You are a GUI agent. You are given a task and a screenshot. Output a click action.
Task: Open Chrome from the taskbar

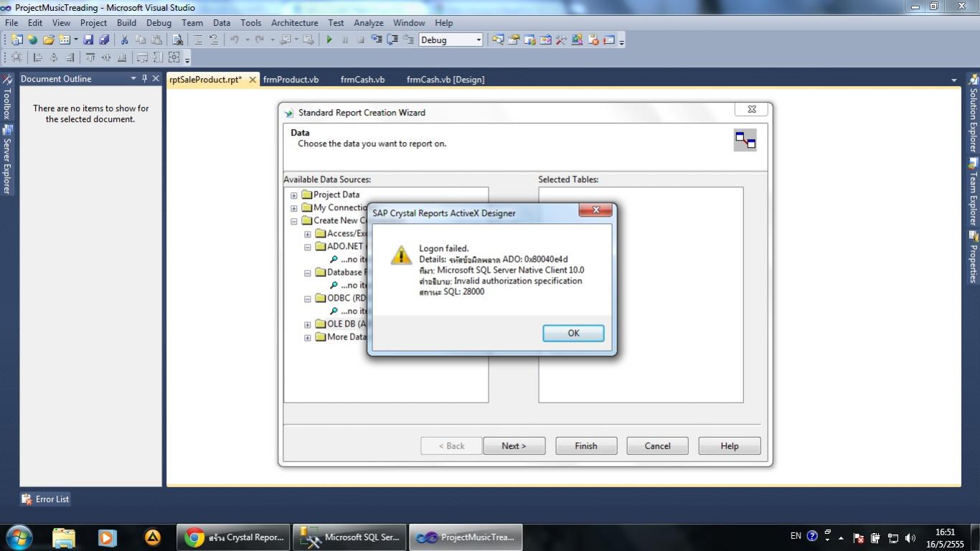[x=234, y=537]
